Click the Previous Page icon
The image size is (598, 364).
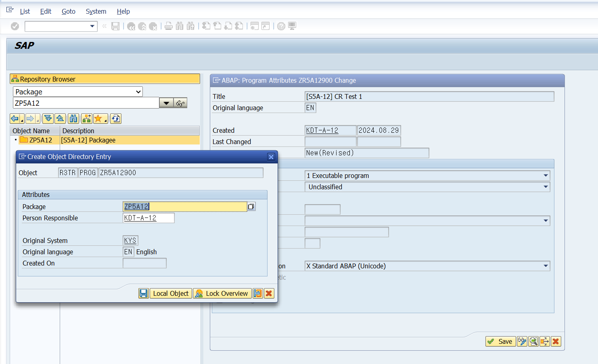217,26
